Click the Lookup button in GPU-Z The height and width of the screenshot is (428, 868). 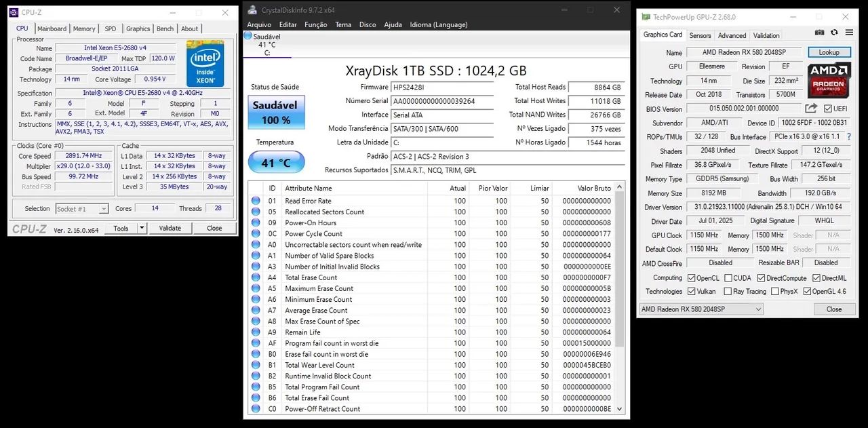coord(829,52)
